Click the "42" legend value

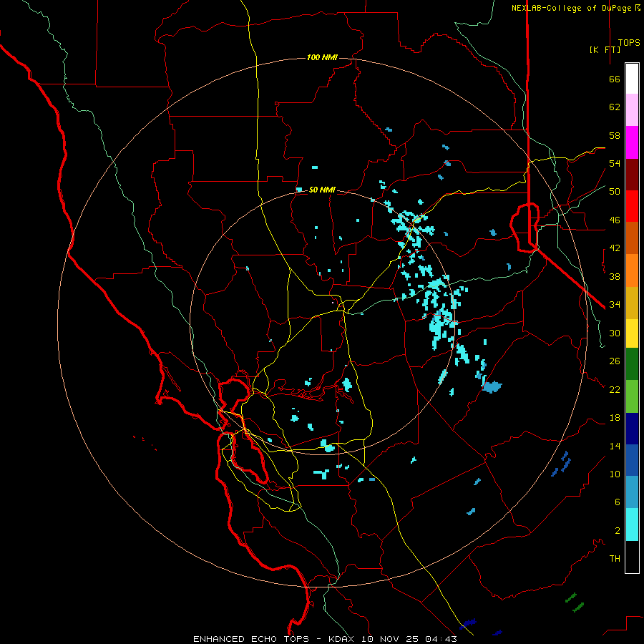(x=615, y=248)
